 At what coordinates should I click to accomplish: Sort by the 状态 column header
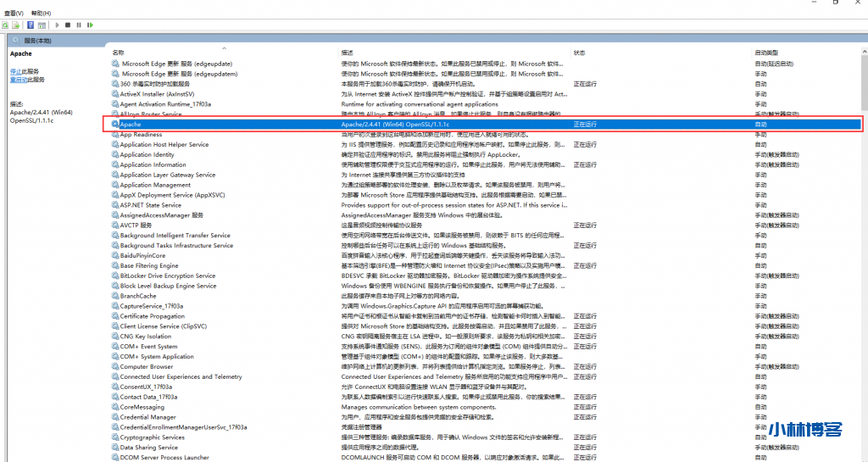(x=580, y=53)
